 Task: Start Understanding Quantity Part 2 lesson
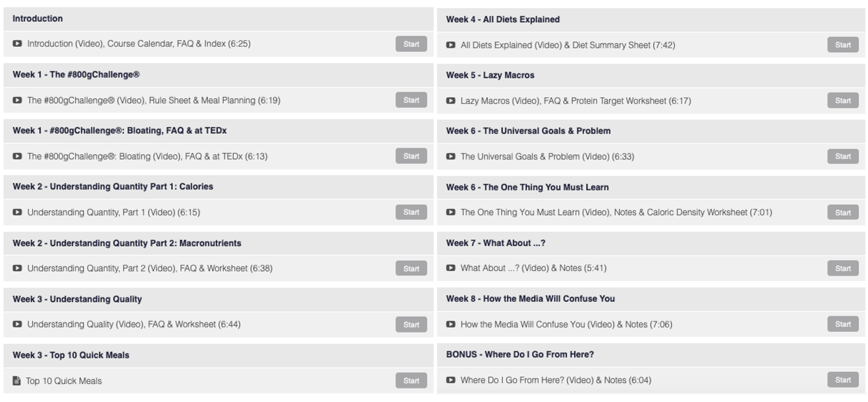coord(411,268)
